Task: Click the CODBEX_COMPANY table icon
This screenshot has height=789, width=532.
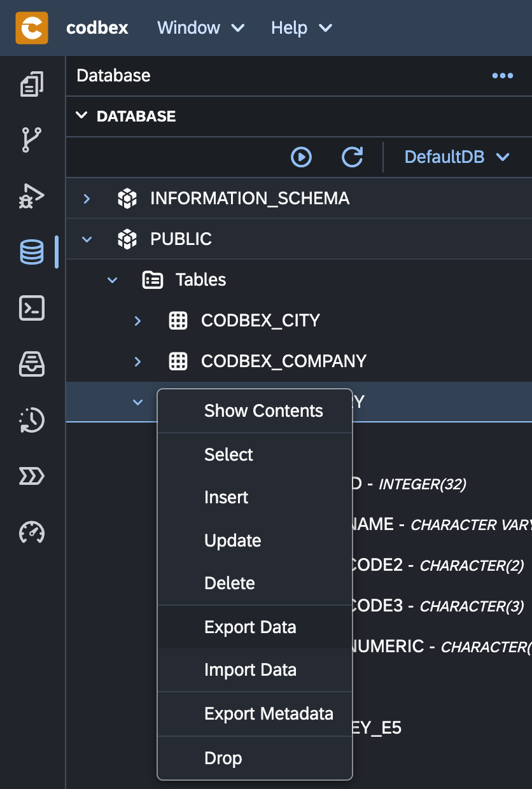Action: pyautogui.click(x=178, y=361)
